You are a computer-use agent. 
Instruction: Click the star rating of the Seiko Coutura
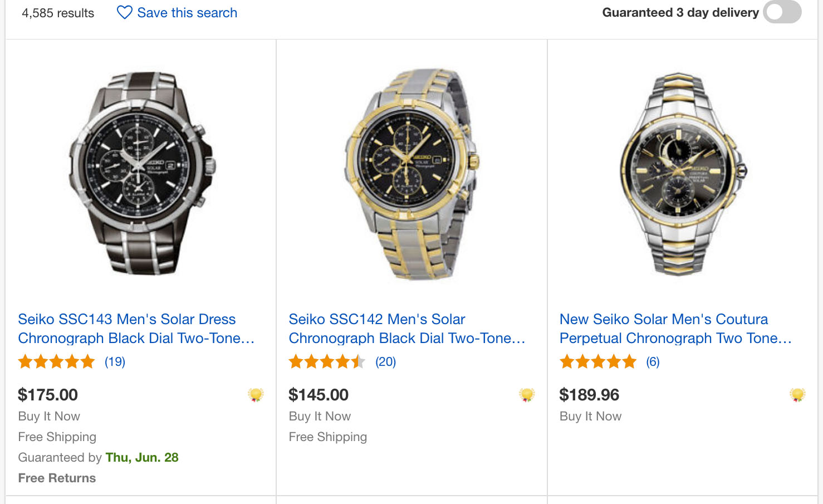point(597,362)
